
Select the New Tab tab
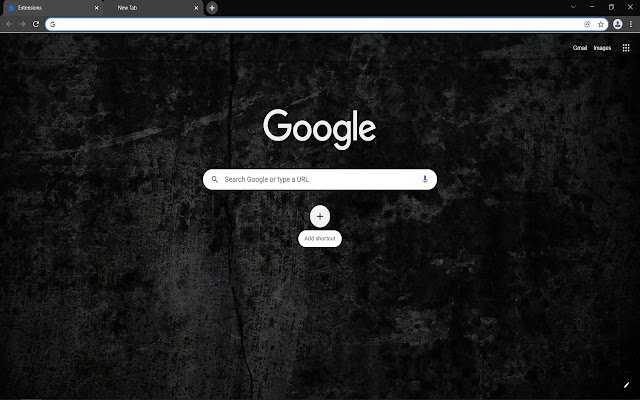coord(153,8)
